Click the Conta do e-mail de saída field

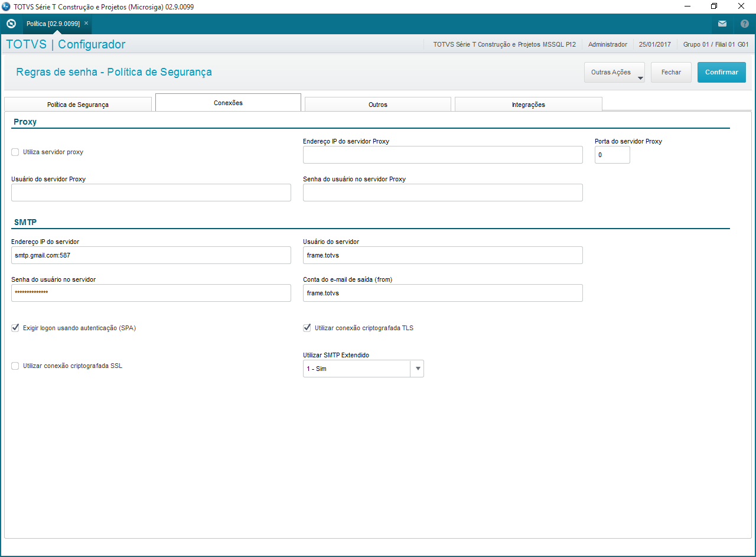click(x=443, y=293)
